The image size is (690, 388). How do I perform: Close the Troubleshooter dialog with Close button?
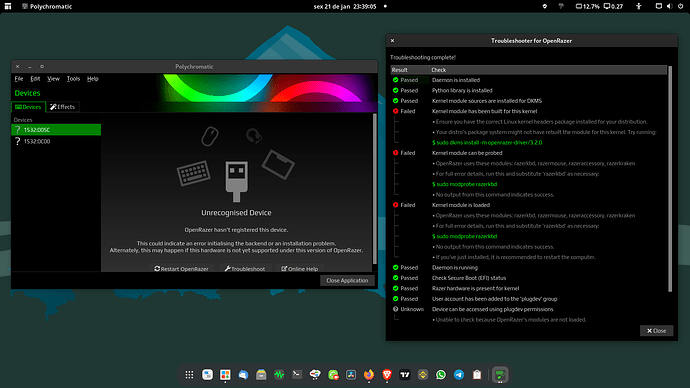tap(656, 331)
